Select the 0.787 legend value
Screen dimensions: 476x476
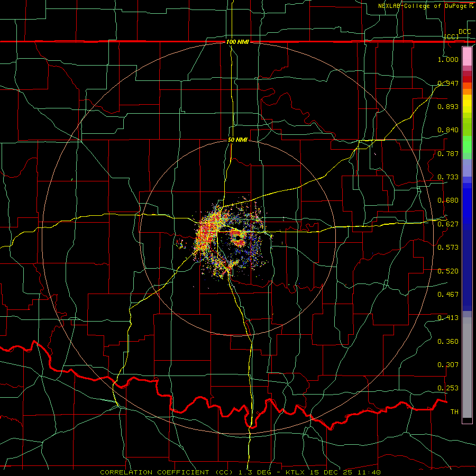[x=448, y=153]
